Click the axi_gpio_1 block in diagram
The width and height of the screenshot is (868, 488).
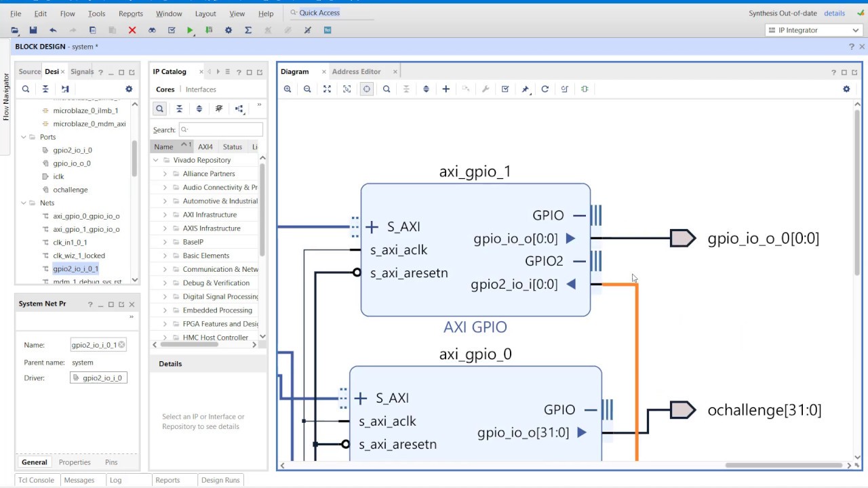[x=475, y=249]
